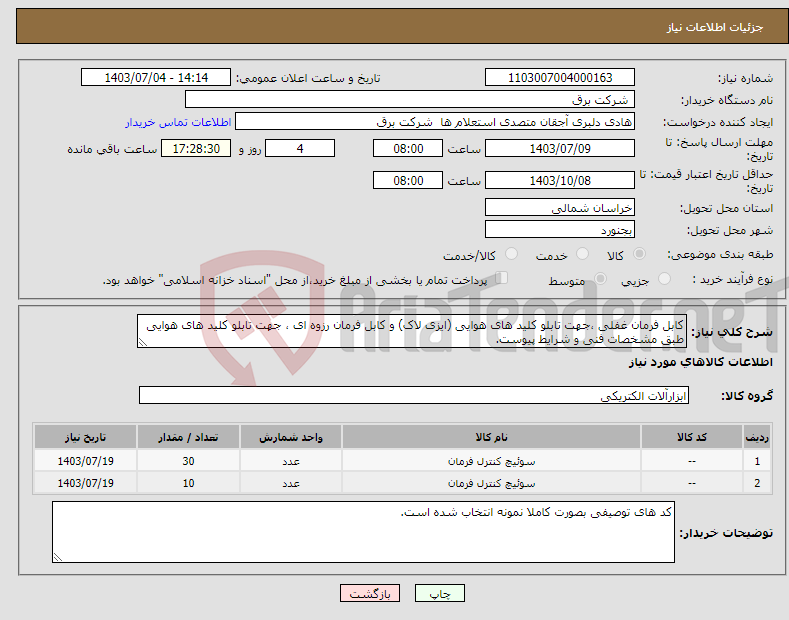Click the بازگشت back button
The image size is (789, 620).
point(370,593)
